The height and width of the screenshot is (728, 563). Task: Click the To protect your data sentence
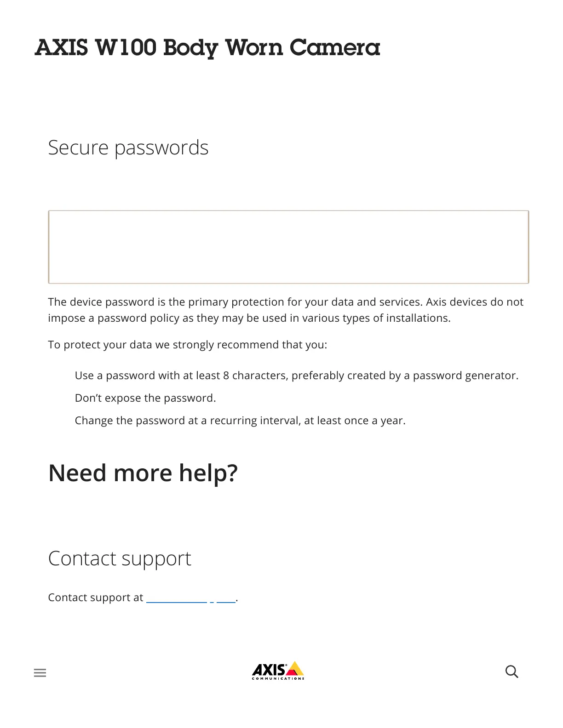[188, 345]
